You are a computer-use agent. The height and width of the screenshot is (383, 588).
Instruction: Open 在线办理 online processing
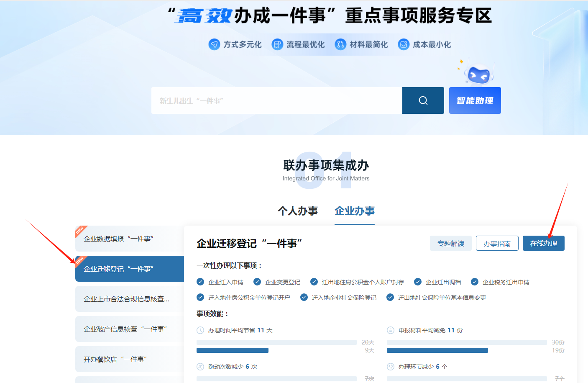(543, 243)
